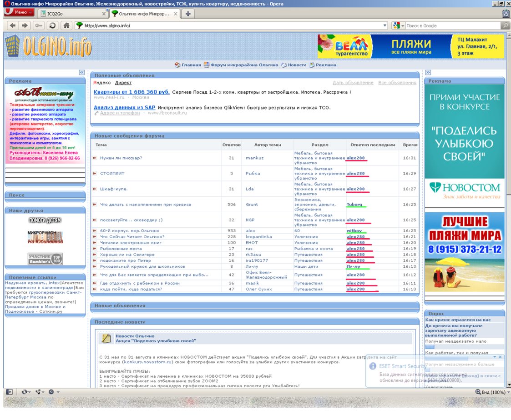The height and width of the screenshot is (420, 511).
Task: Click red arrow icon beside Рыболовные места
Action: coord(95,249)
